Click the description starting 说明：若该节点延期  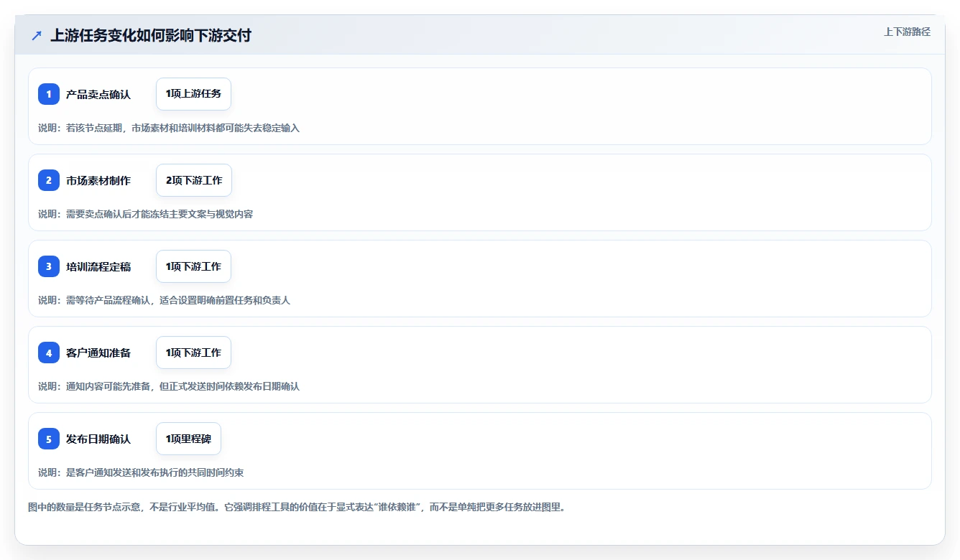pyautogui.click(x=169, y=128)
